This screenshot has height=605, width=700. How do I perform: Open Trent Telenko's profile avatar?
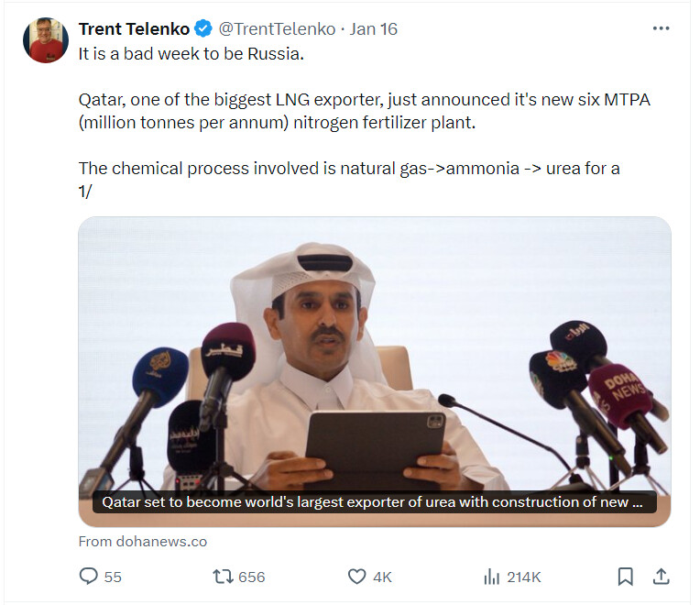(x=46, y=40)
